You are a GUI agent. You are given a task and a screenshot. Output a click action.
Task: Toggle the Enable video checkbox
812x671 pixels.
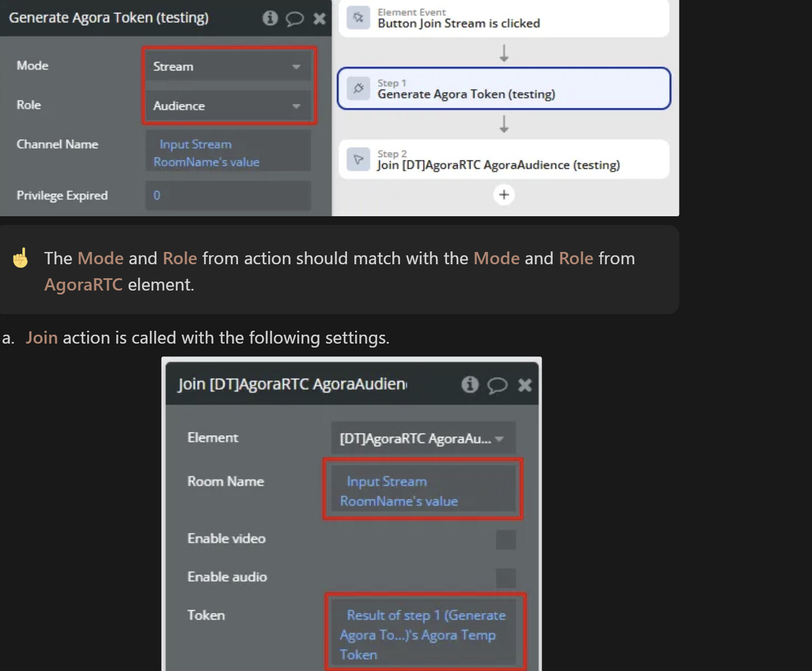tap(506, 540)
